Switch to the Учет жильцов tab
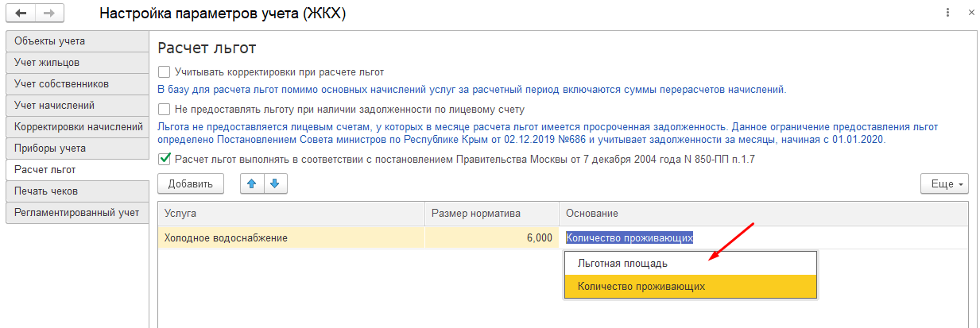This screenshot has width=980, height=328. 77,62
